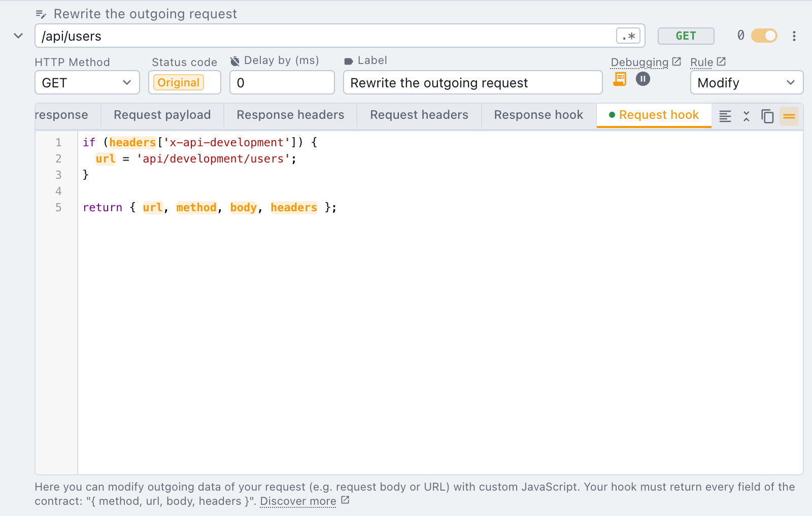Click the return statement on line 5
The height and width of the screenshot is (516, 812).
click(x=210, y=208)
